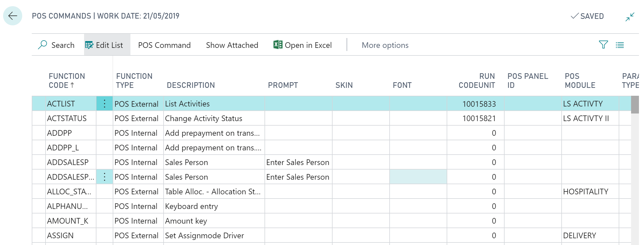Image resolution: width=644 pixels, height=245 pixels.
Task: Select the ACTSTATUS function code cell
Action: click(67, 118)
